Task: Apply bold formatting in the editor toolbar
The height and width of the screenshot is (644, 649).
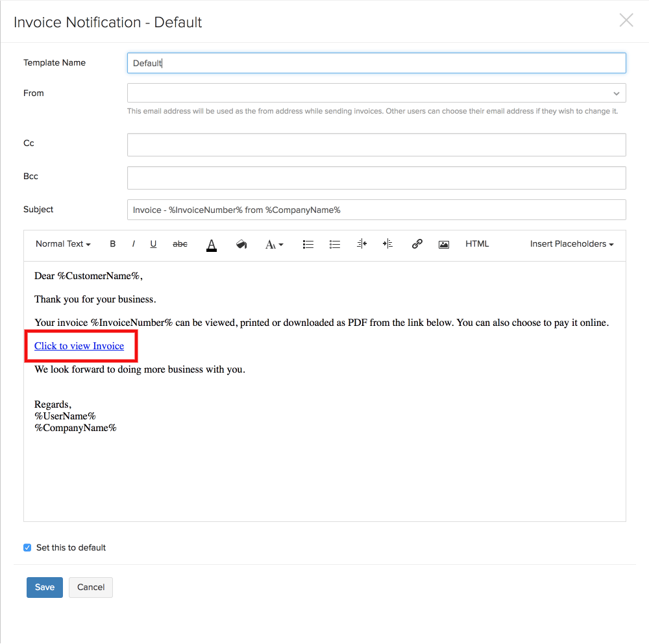Action: click(112, 243)
